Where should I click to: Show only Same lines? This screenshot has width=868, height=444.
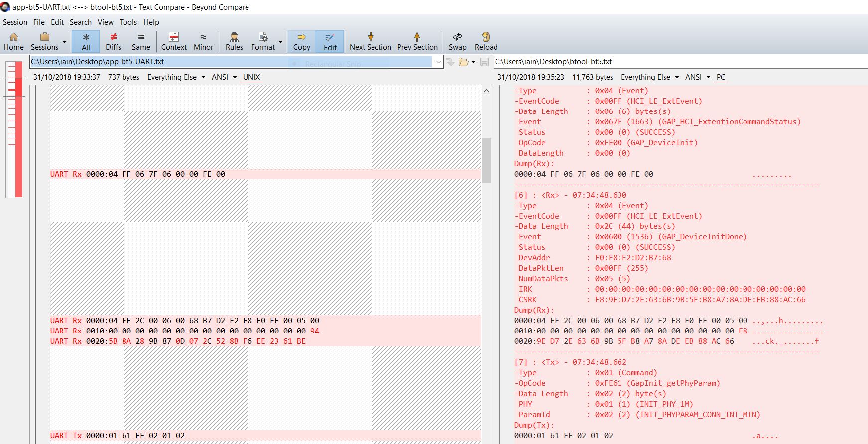click(141, 42)
